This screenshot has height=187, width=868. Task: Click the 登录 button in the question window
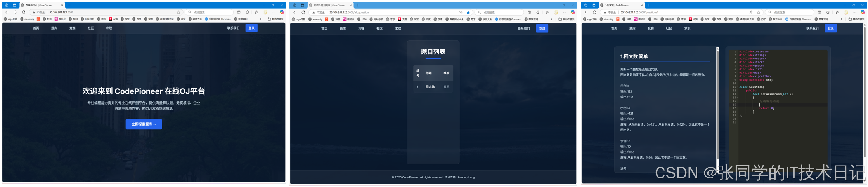[x=831, y=28]
